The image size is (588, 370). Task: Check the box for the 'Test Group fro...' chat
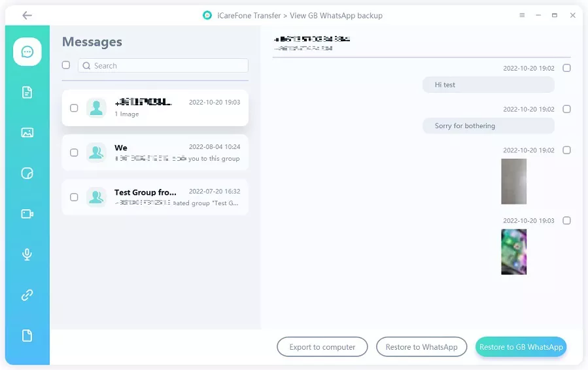[74, 197]
